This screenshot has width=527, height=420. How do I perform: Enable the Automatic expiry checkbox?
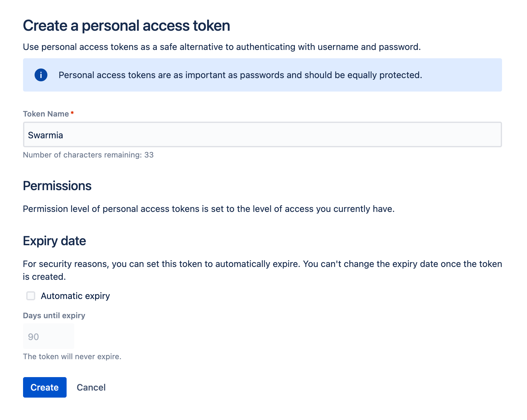[x=31, y=296]
